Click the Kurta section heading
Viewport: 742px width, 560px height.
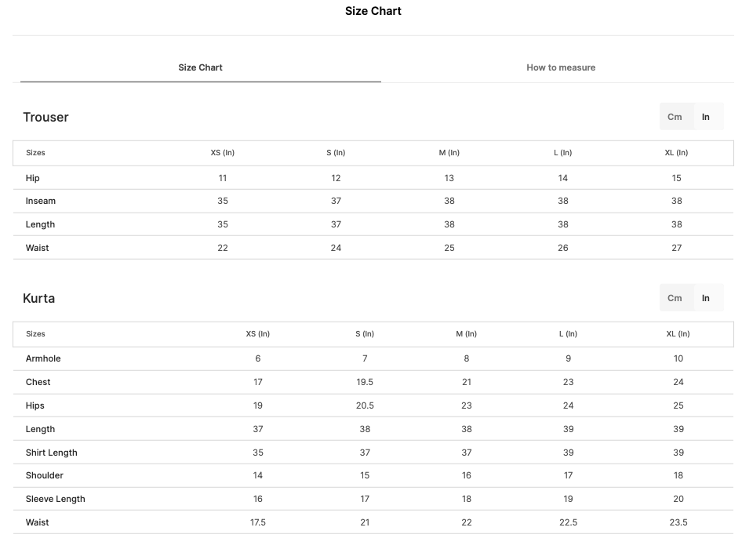(38, 298)
